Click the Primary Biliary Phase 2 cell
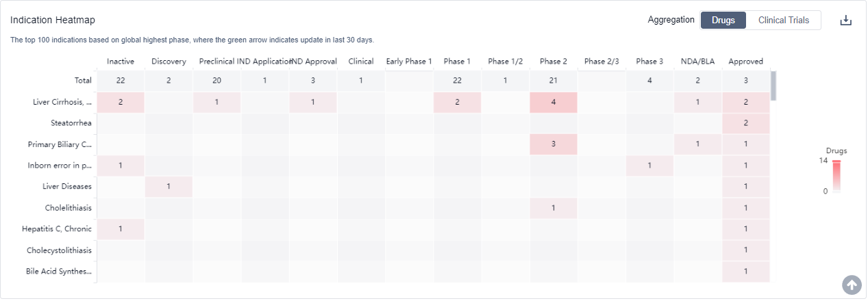 click(x=554, y=144)
